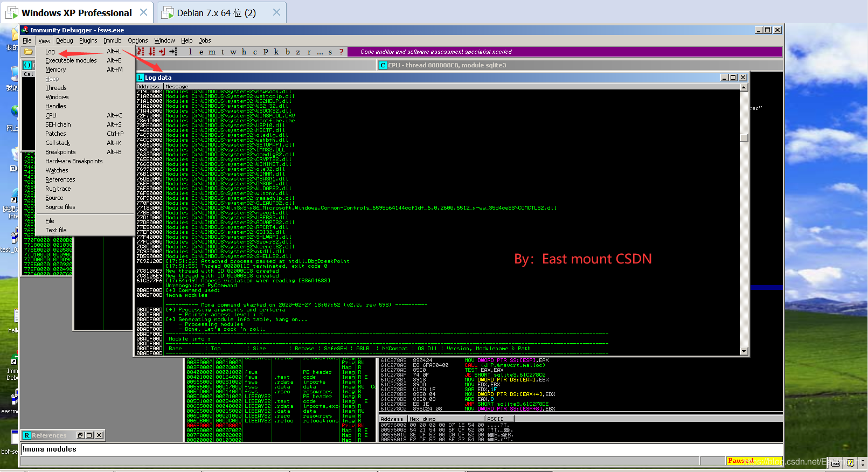Viewport: 868px width, 472px height.
Task: Click the '!mona modules' command input box
Action: click(401, 449)
